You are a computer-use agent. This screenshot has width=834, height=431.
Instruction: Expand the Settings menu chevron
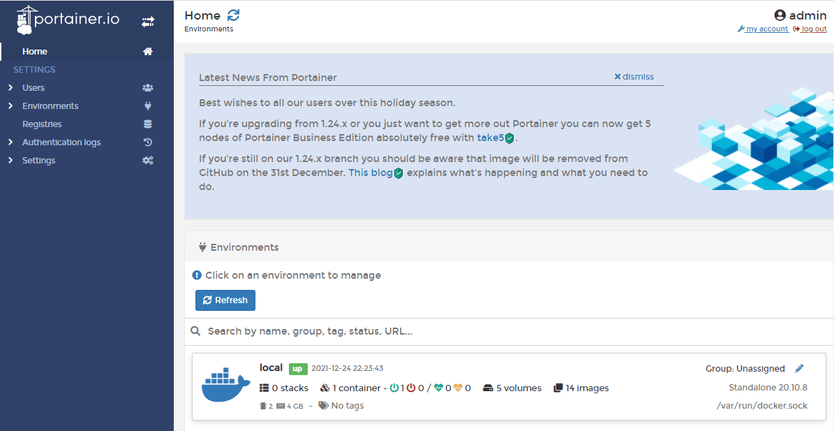pos(11,160)
